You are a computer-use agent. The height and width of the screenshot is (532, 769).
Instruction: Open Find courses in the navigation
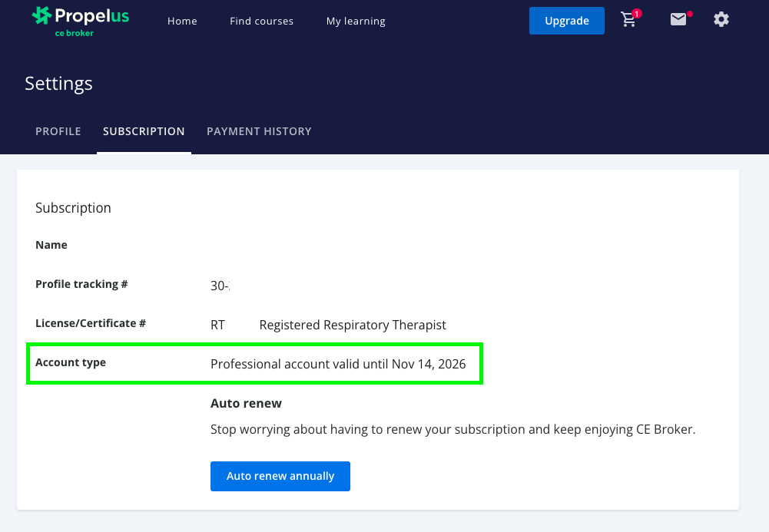261,21
